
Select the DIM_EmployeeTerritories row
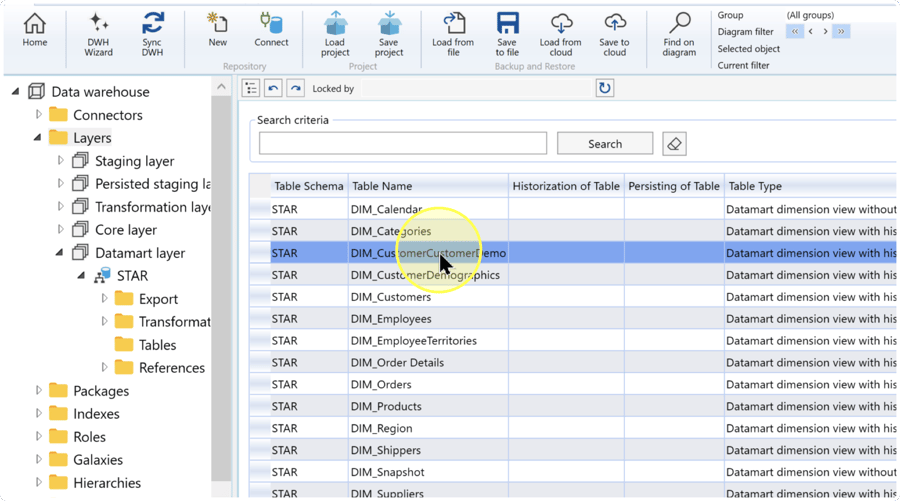(573, 340)
